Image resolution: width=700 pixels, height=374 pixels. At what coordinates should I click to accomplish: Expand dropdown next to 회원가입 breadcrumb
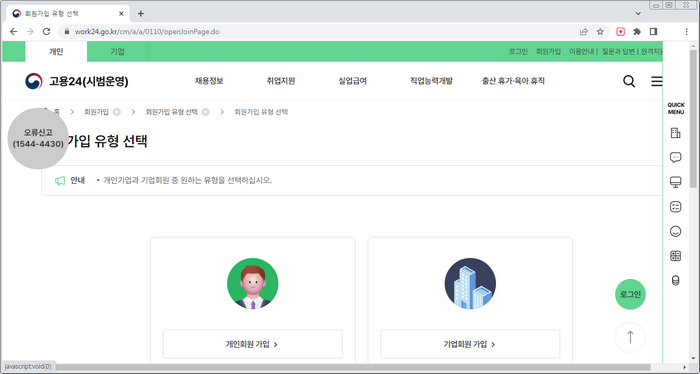click(x=117, y=112)
